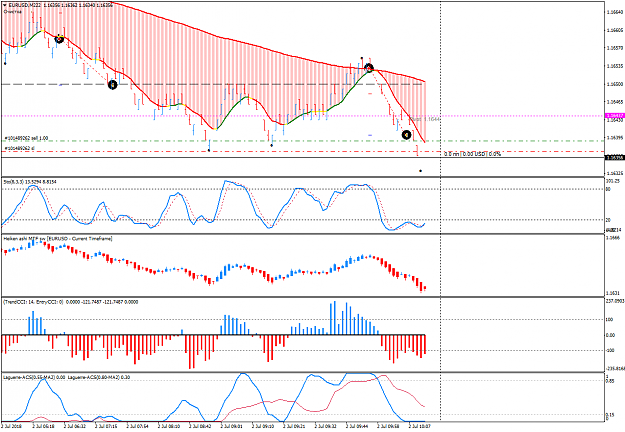Click the 'Burst 1.1644' text label
This screenshot has width=625, height=432.
(x=425, y=119)
